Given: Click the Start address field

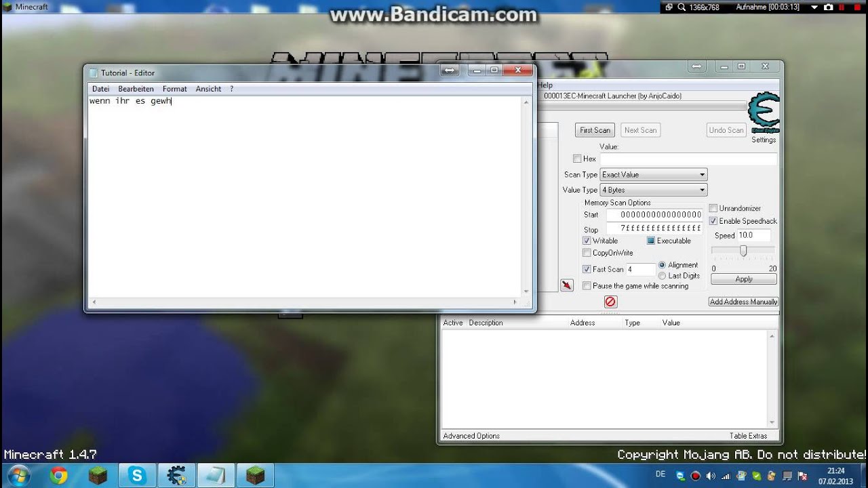Looking at the screenshot, I should coord(654,215).
